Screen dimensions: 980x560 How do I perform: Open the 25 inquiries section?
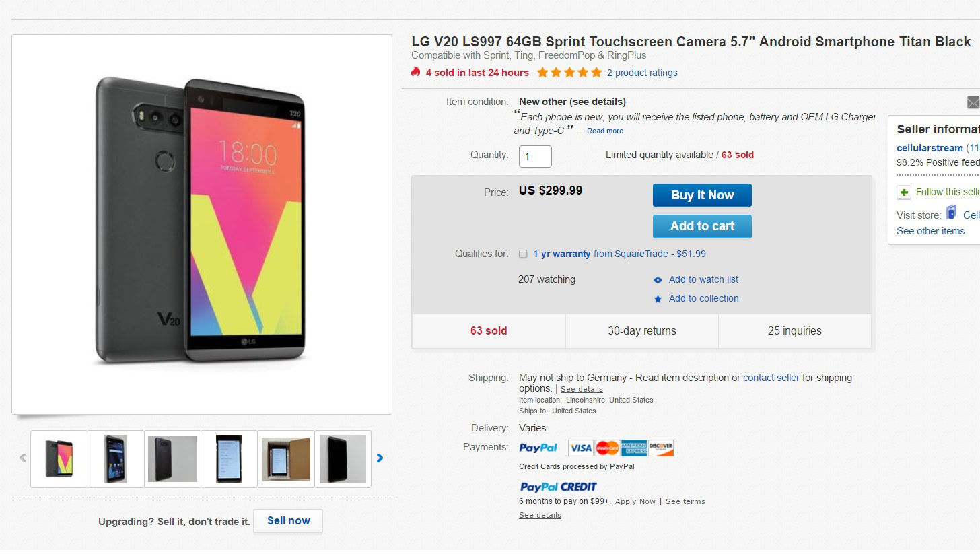[x=794, y=331]
